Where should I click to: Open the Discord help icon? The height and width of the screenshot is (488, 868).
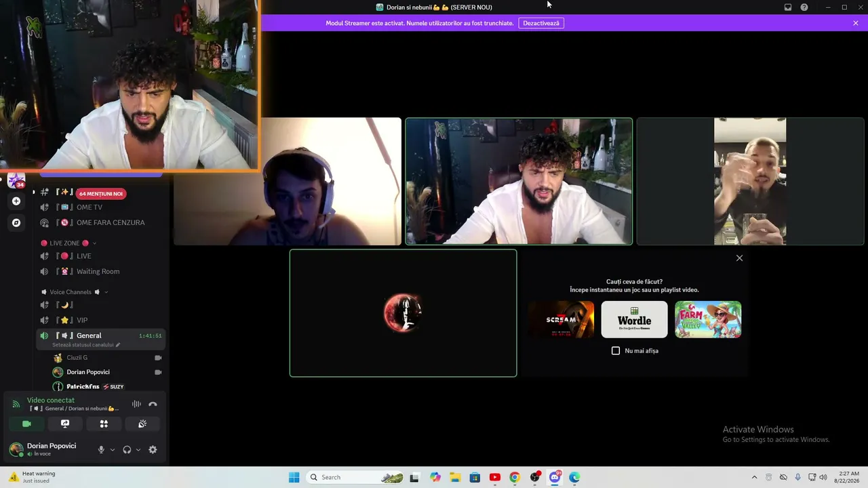804,7
